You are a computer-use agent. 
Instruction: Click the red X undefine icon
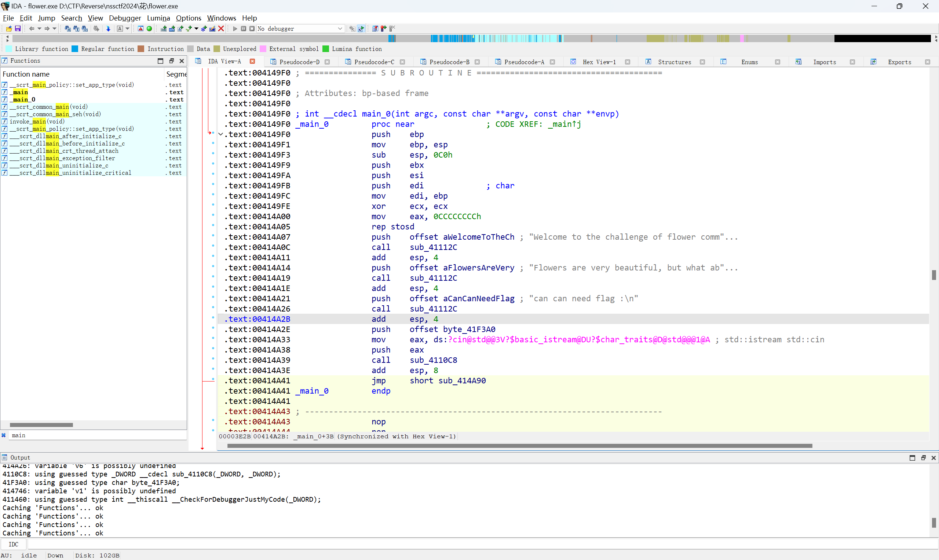click(x=221, y=29)
